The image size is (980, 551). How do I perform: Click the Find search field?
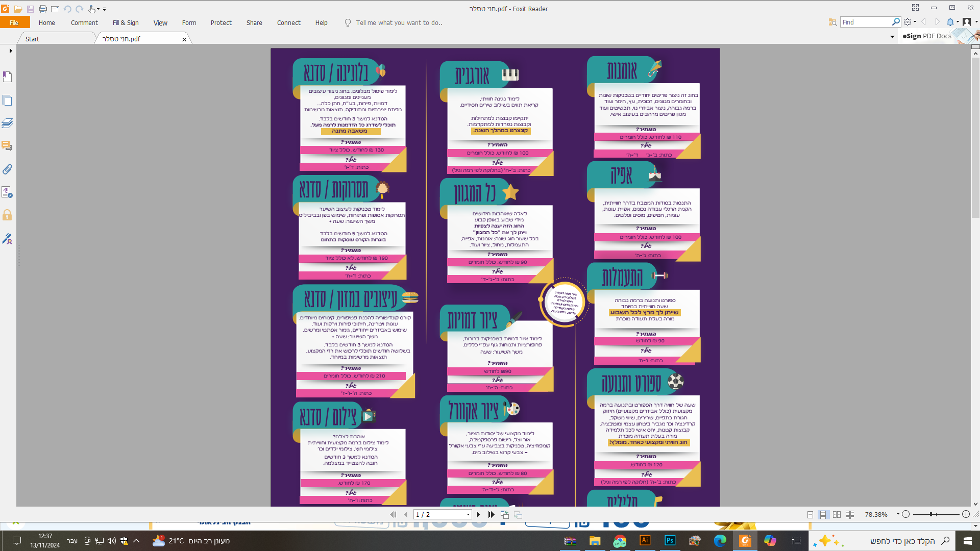(x=865, y=22)
